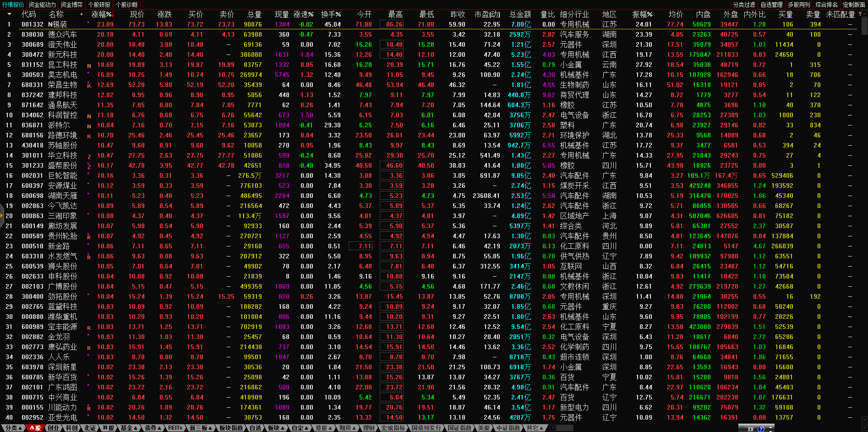This screenshot has height=432, width=868.
Task: Click the left scroll arrow of bottom tab bar
Action: (x=552, y=428)
